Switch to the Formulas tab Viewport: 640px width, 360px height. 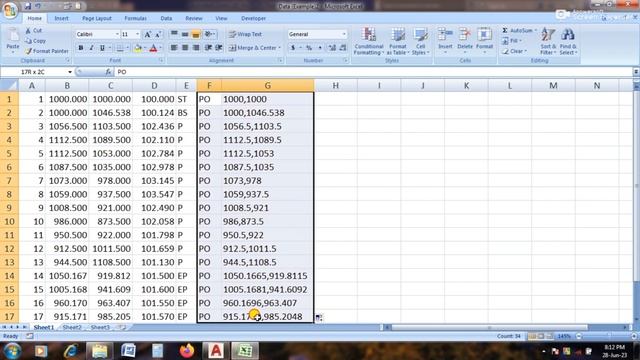point(135,18)
